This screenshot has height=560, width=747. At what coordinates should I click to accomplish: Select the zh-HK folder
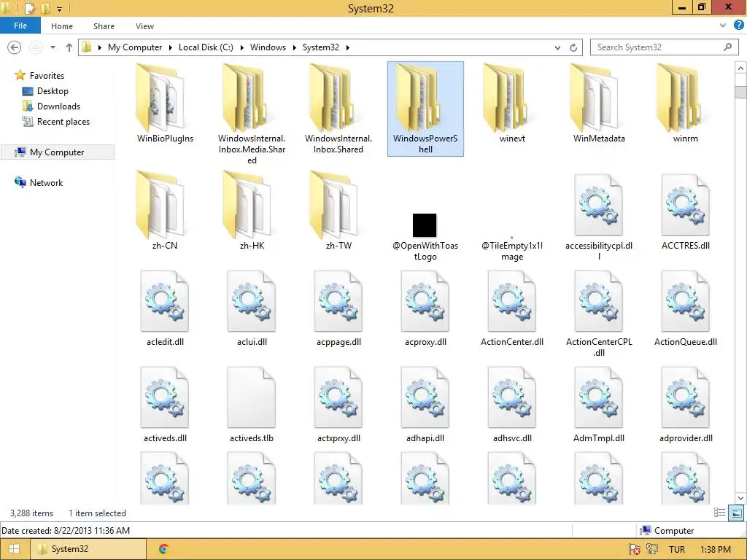click(x=252, y=211)
